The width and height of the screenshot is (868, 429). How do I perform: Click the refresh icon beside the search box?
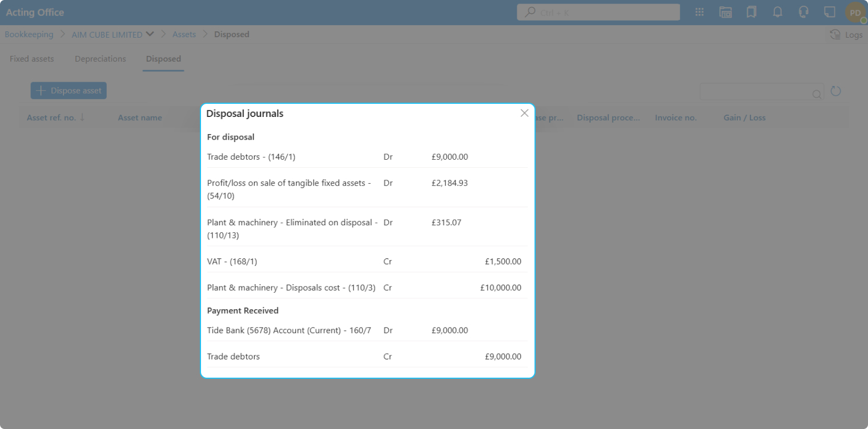[835, 91]
